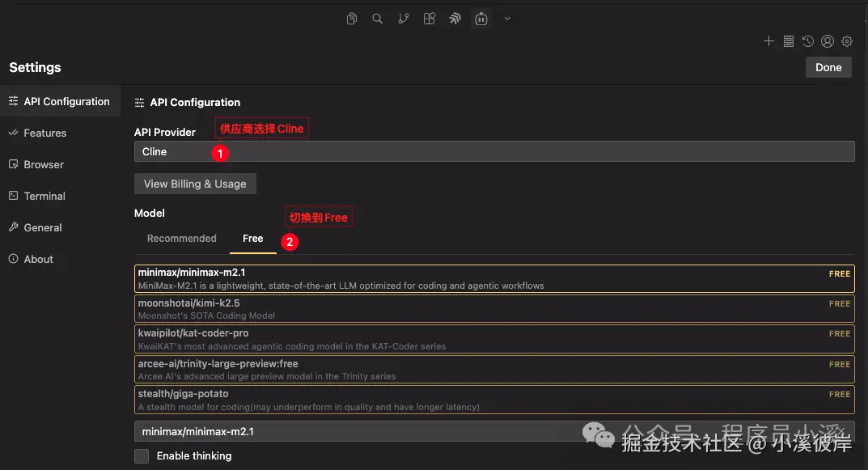
Task: Open the Browser settings section
Action: point(60,164)
